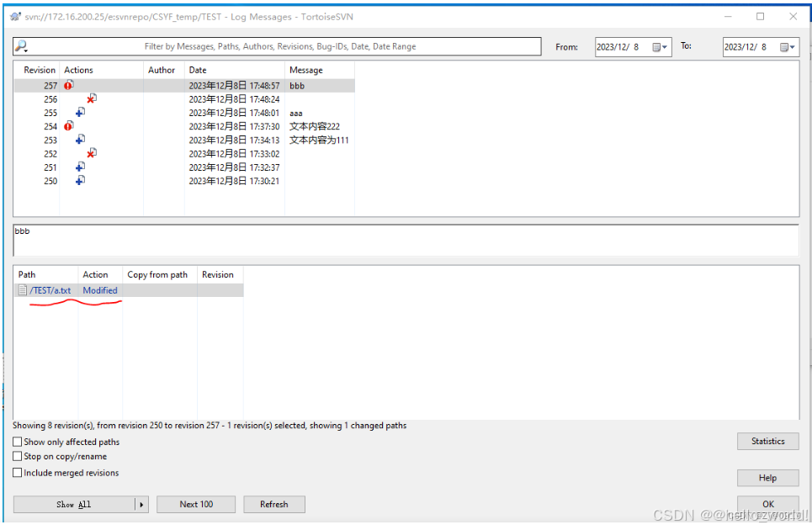Open the From date calendar dropdown
The image size is (812, 530).
click(x=660, y=47)
